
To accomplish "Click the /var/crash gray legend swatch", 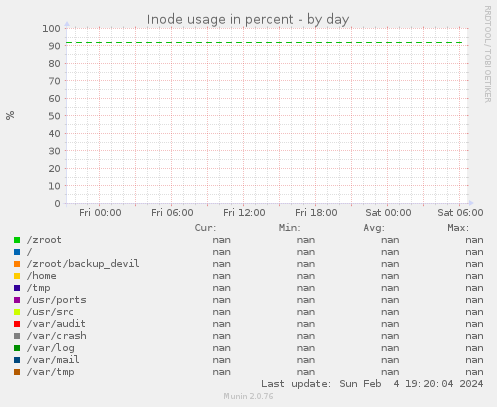I will click(17, 336).
